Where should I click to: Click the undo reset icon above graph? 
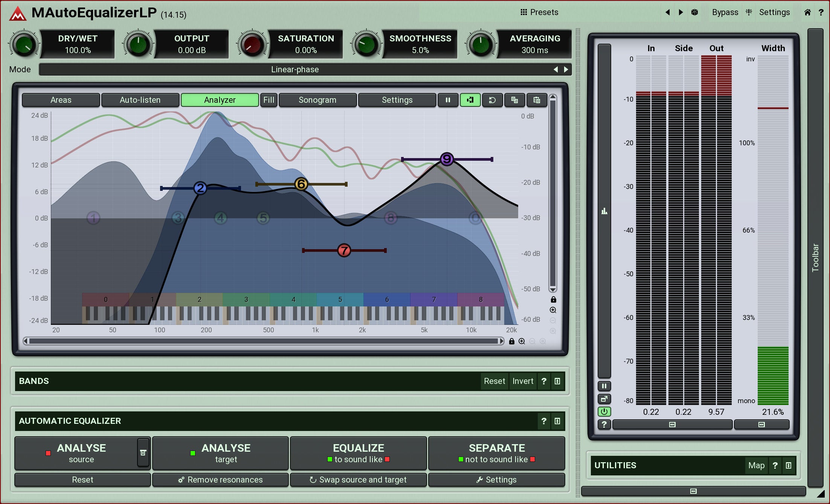click(x=492, y=100)
